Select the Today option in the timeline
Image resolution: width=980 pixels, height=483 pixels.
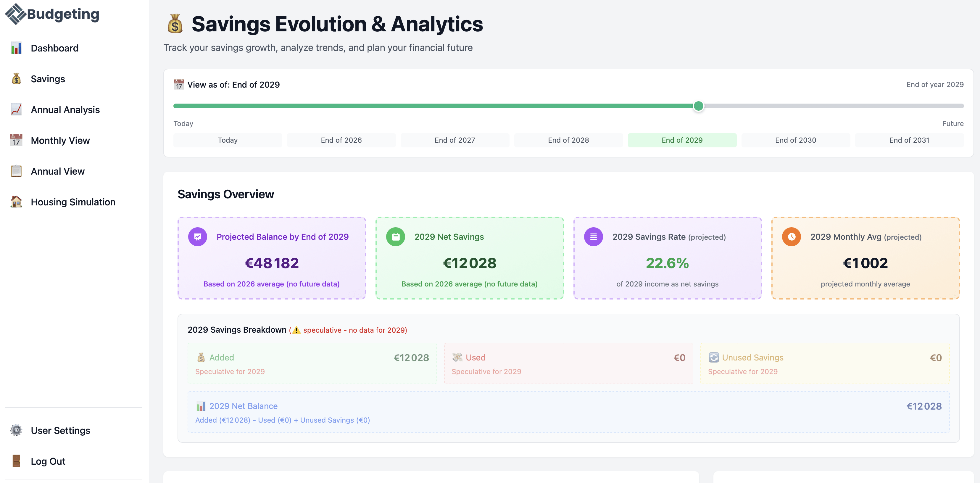click(x=228, y=140)
